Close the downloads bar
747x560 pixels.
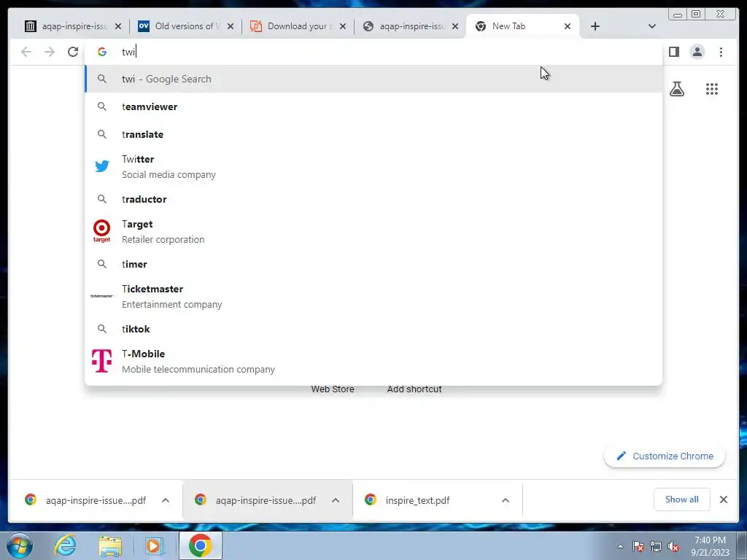click(723, 499)
